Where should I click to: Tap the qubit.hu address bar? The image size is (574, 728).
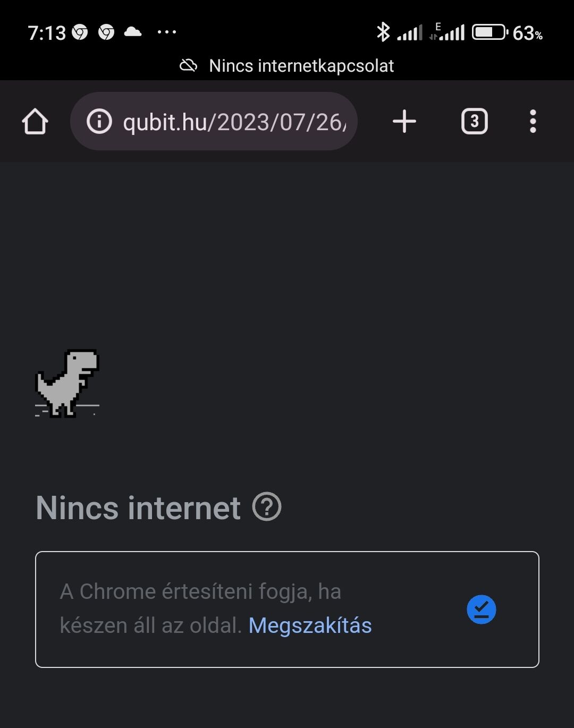tap(234, 122)
